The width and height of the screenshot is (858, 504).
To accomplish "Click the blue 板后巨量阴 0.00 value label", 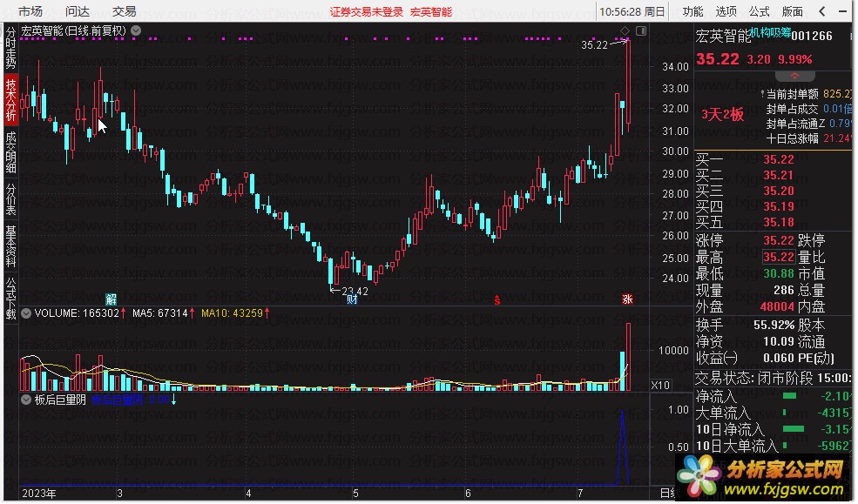I will [133, 400].
